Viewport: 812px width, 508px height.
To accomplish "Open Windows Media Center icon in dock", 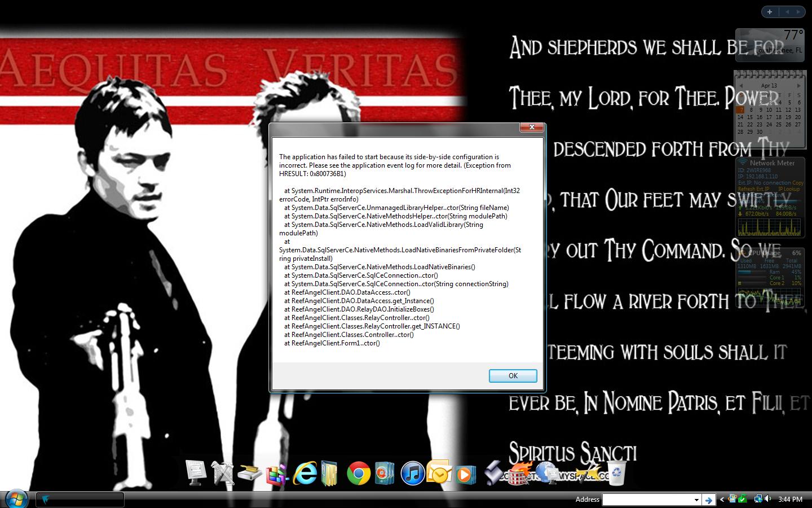I will click(385, 473).
